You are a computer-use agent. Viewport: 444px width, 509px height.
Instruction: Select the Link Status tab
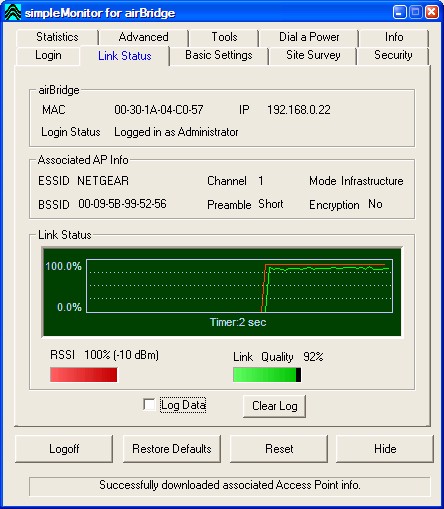(x=125, y=56)
